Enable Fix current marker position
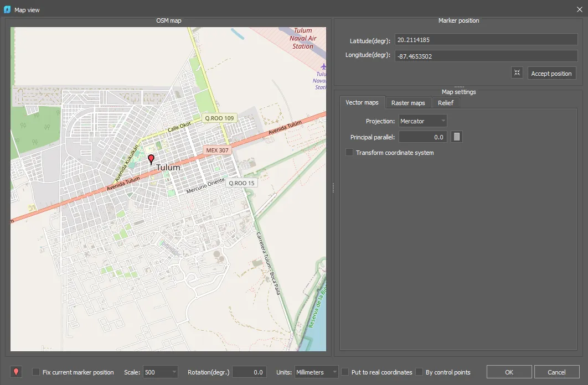The width and height of the screenshot is (588, 385). click(x=35, y=372)
